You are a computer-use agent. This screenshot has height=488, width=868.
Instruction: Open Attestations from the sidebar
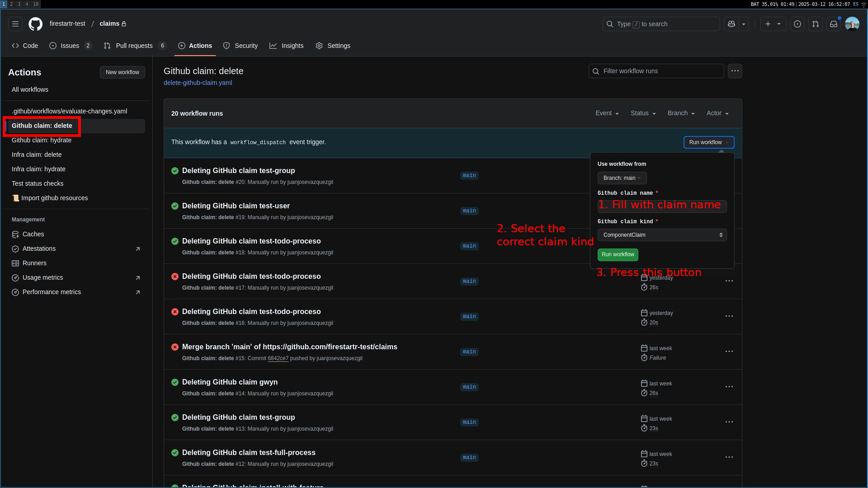tap(39, 249)
